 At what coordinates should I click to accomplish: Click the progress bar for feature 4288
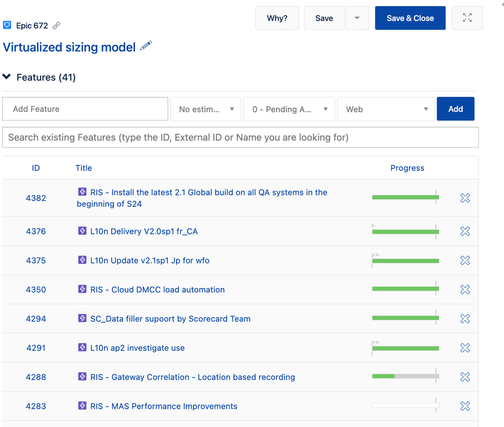[405, 376]
